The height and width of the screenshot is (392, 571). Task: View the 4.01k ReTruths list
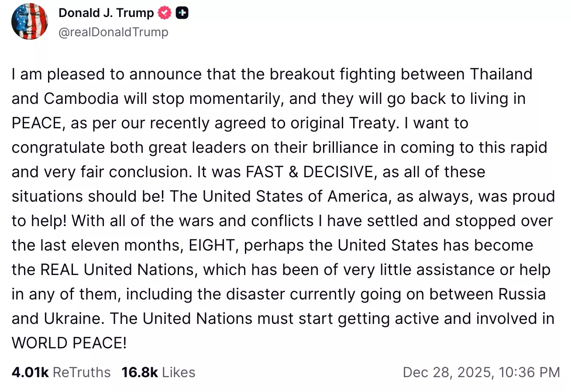[30, 372]
